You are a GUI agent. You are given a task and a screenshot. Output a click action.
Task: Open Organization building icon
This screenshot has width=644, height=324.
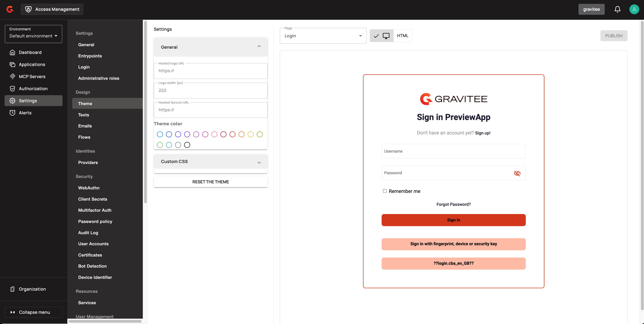12,289
